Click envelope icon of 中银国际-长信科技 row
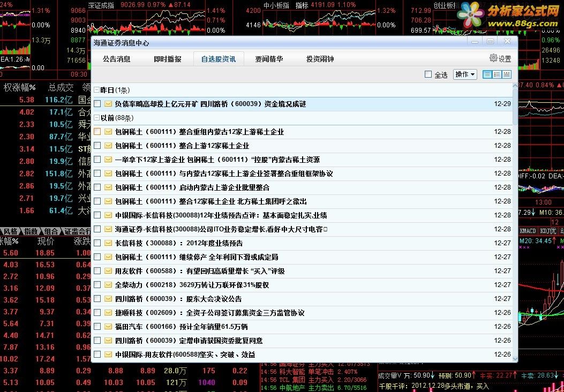This screenshot has width=564, height=392. [x=108, y=215]
